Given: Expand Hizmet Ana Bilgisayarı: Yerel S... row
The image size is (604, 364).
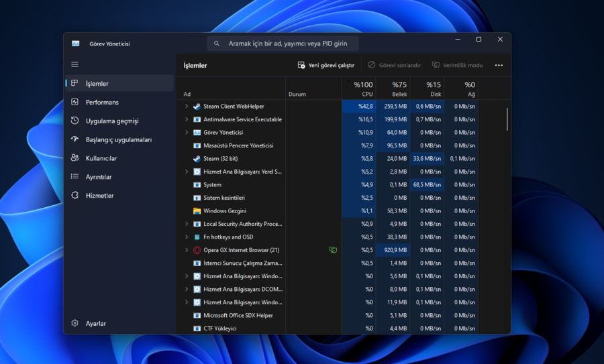Looking at the screenshot, I should point(187,172).
